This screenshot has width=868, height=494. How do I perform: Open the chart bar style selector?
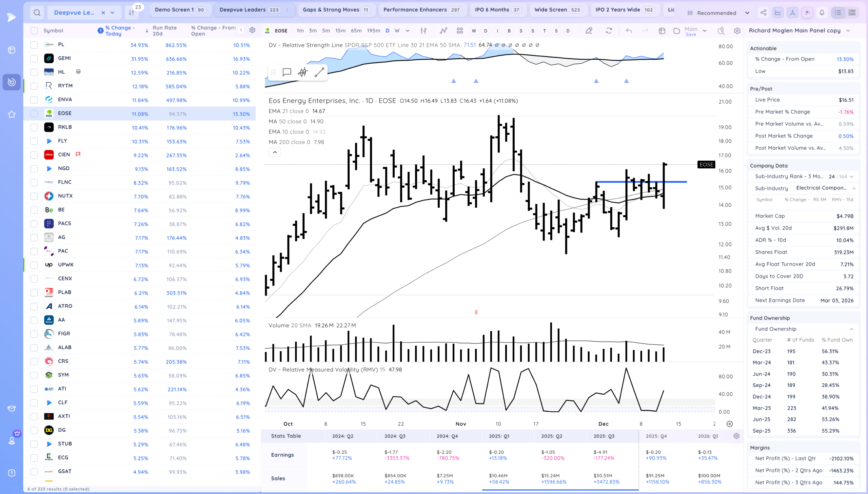(x=423, y=30)
